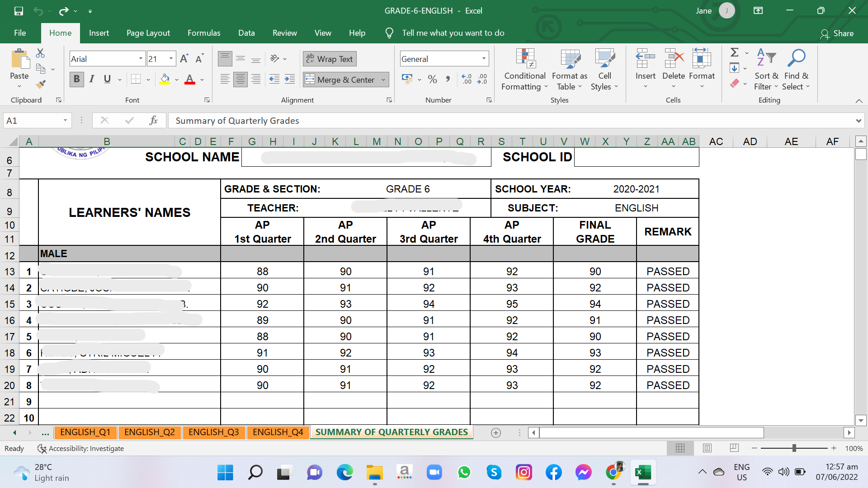
Task: Click the Name Box showing A1
Action: tap(32, 121)
